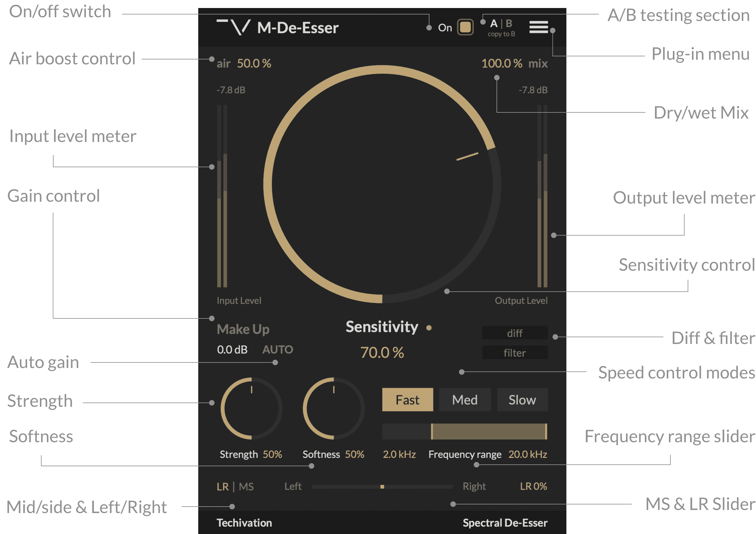
Task: Switch to preset slot B
Action: tap(509, 23)
